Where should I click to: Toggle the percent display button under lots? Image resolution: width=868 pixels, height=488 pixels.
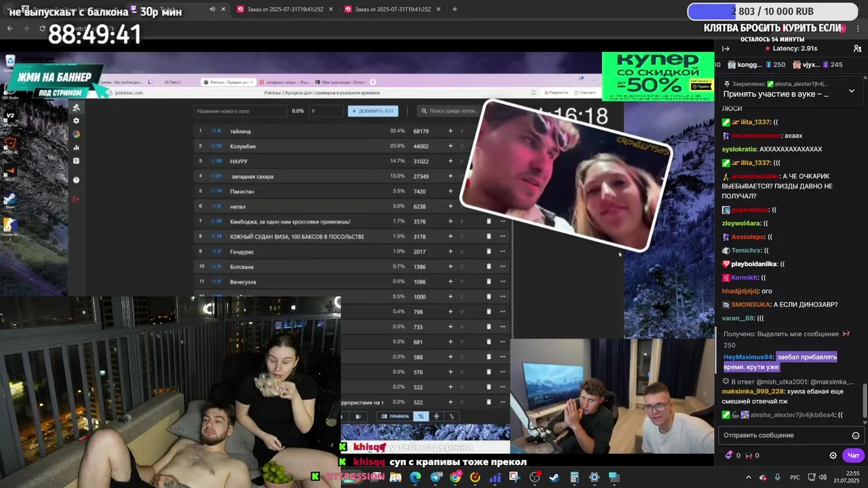point(421,416)
